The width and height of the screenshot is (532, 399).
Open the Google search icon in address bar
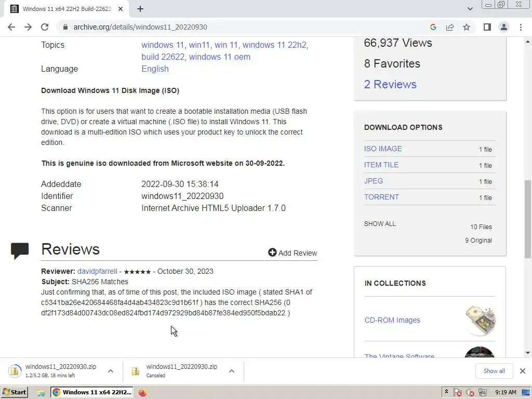coord(433,27)
